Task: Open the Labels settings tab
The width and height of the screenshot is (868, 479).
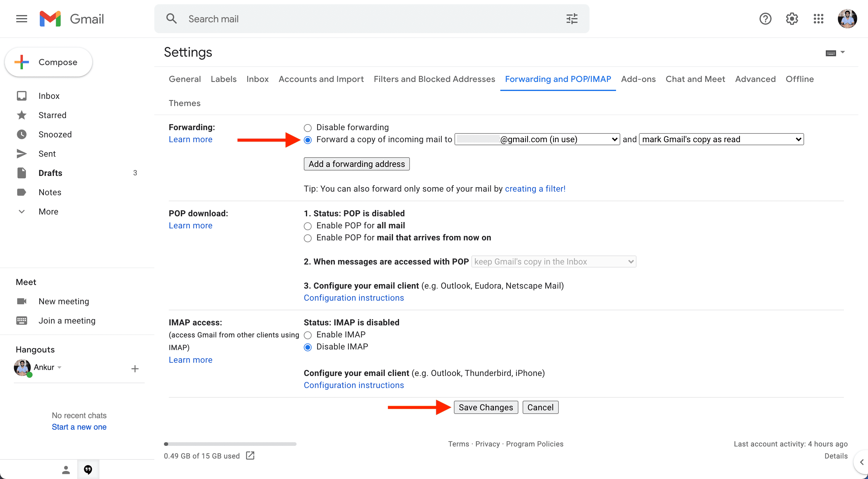Action: coord(223,79)
